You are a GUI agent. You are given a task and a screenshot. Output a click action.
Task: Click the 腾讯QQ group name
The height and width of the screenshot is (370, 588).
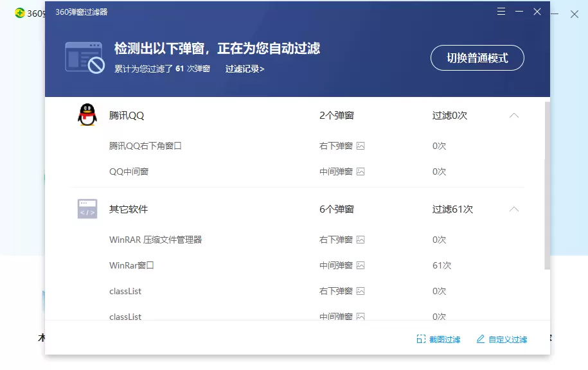(x=127, y=116)
